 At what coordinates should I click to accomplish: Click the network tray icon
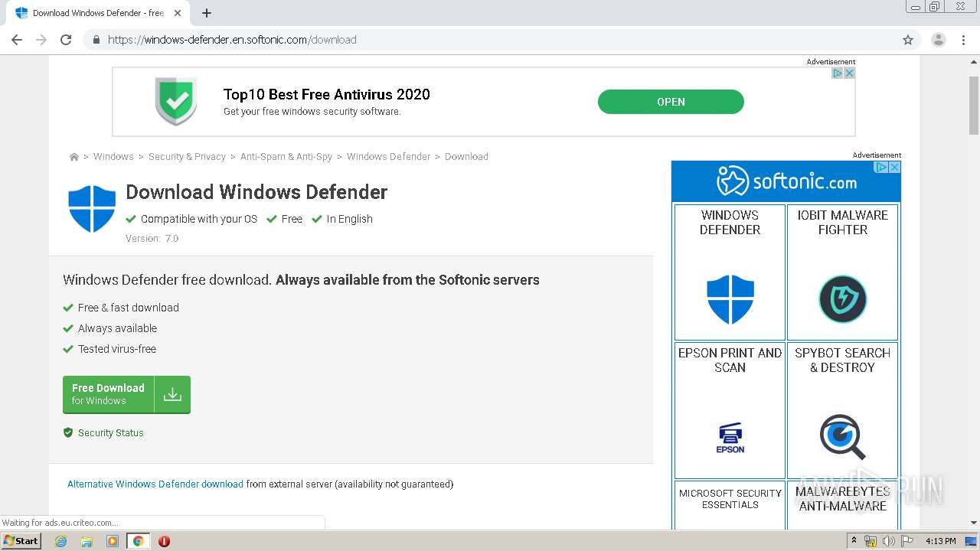coord(871,541)
